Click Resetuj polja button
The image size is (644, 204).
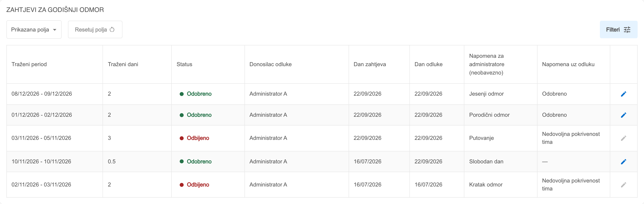95,29
